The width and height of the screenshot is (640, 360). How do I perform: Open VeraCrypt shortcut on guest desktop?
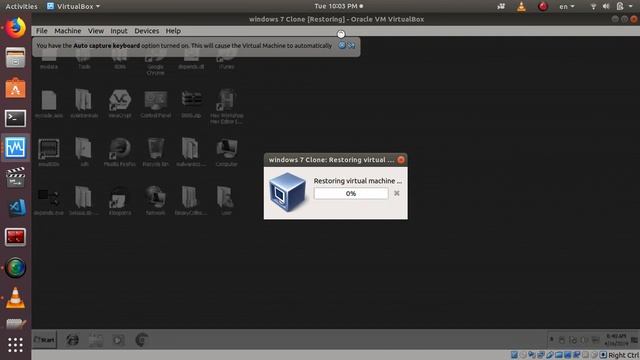coord(120,104)
